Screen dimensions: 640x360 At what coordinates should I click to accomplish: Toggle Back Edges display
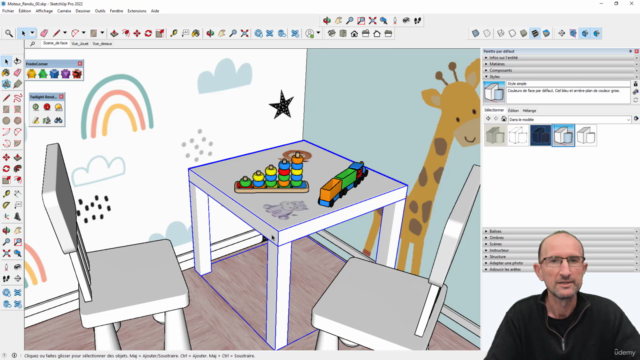coord(487,33)
